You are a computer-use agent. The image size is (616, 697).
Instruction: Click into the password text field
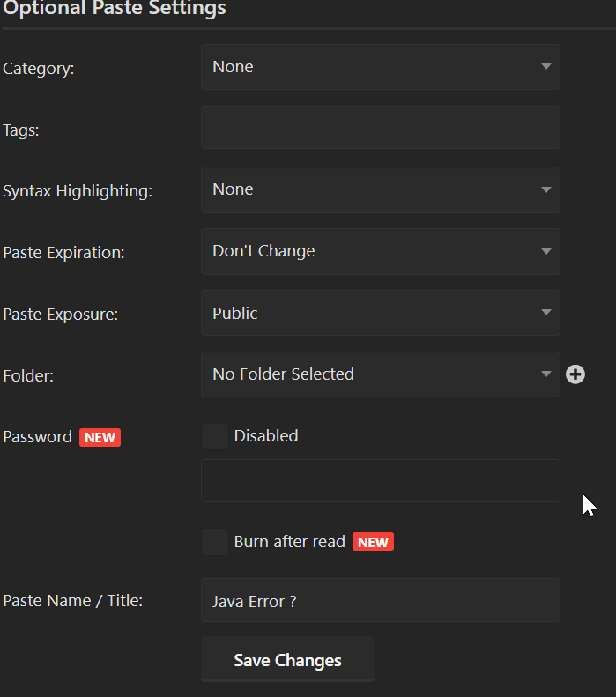click(380, 481)
